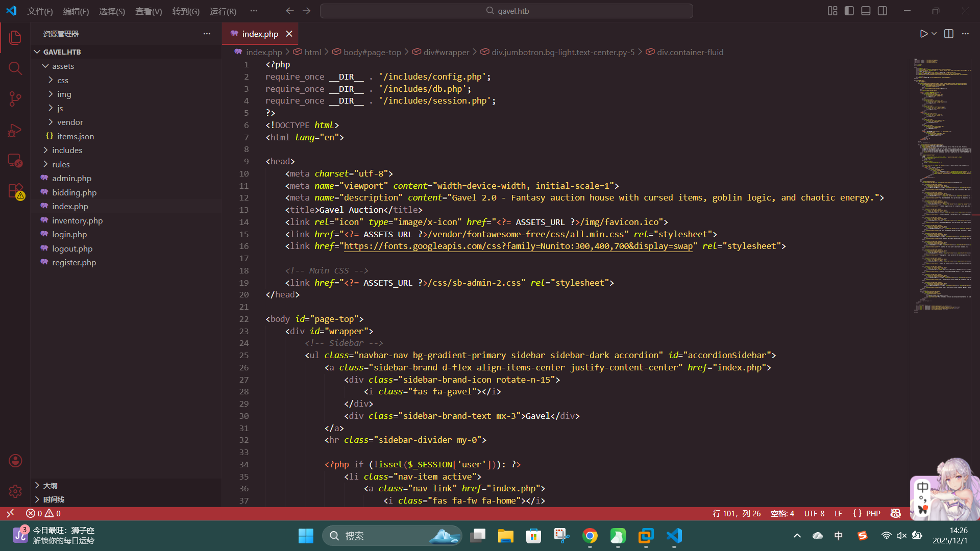This screenshot has height=551, width=980.
Task: Expand the includes folder
Action: (67, 150)
